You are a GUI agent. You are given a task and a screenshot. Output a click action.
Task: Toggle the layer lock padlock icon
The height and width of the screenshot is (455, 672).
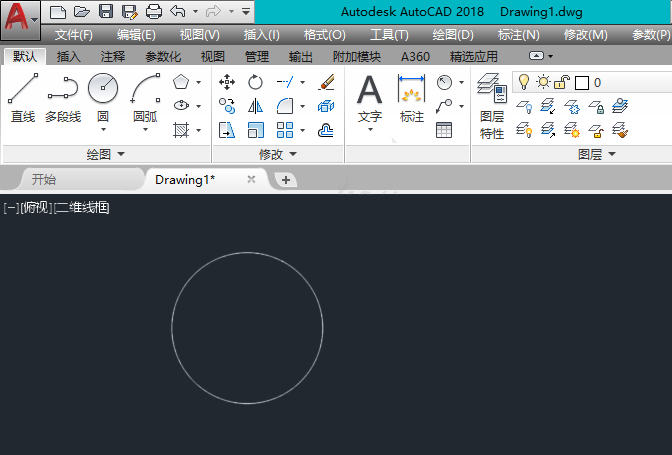(x=562, y=82)
